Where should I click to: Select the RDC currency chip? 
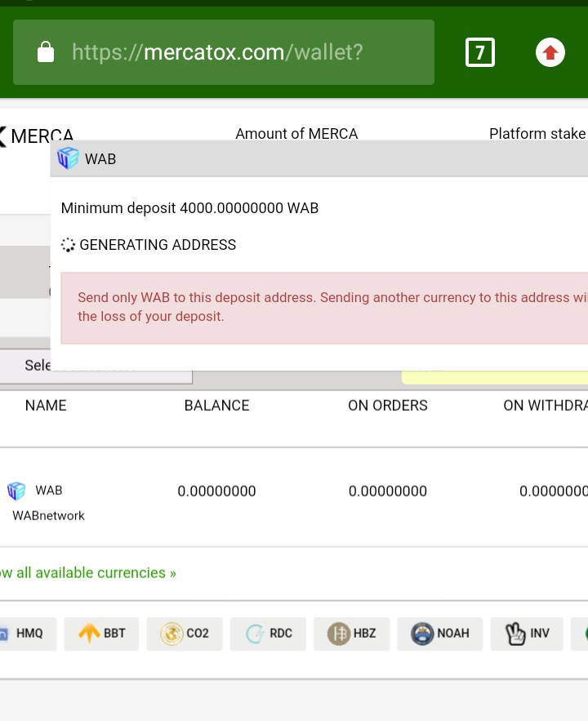tap(268, 634)
